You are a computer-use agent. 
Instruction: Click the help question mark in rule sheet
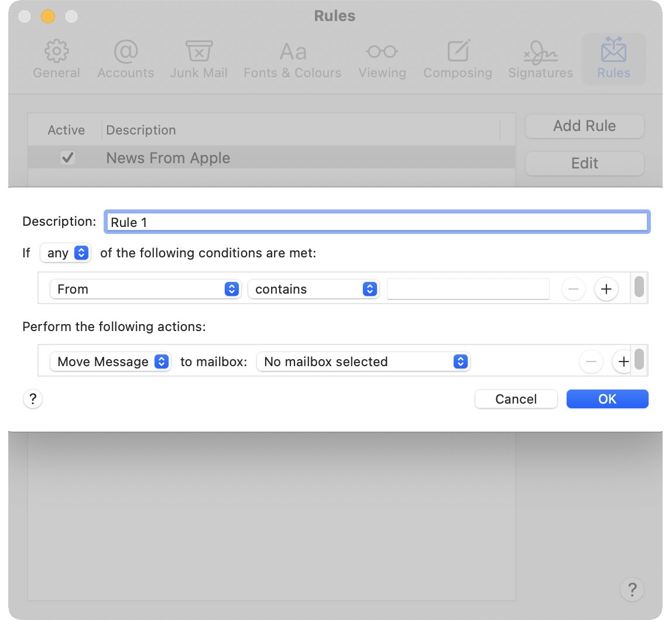pyautogui.click(x=33, y=399)
